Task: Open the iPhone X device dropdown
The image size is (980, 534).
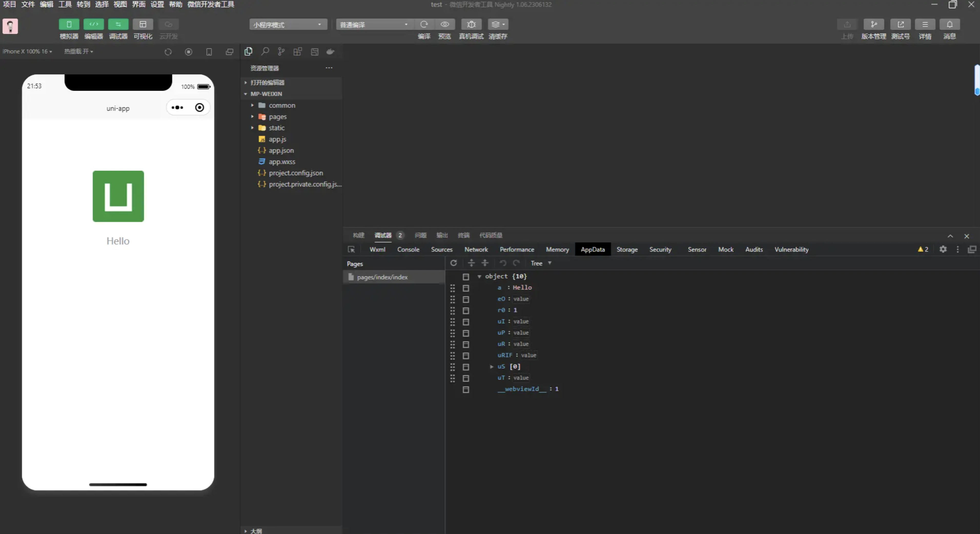Action: tap(27, 51)
